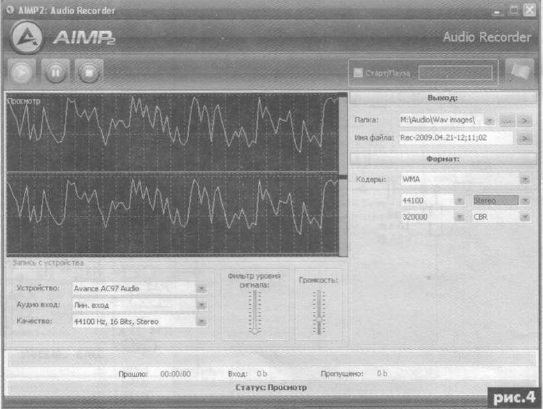Open the Stereo channel mode dropdown

pos(525,201)
